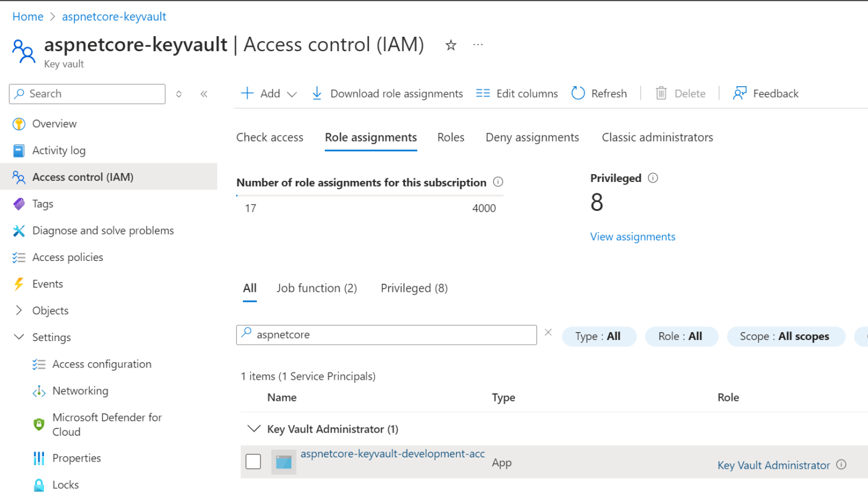868x493 pixels.
Task: Open the Home breadcrumb link
Action: click(x=28, y=16)
